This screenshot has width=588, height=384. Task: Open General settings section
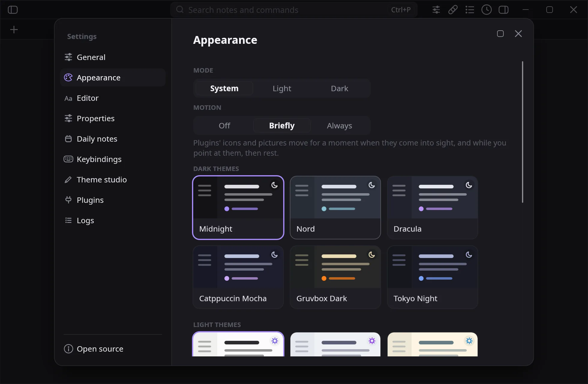[x=113, y=57]
